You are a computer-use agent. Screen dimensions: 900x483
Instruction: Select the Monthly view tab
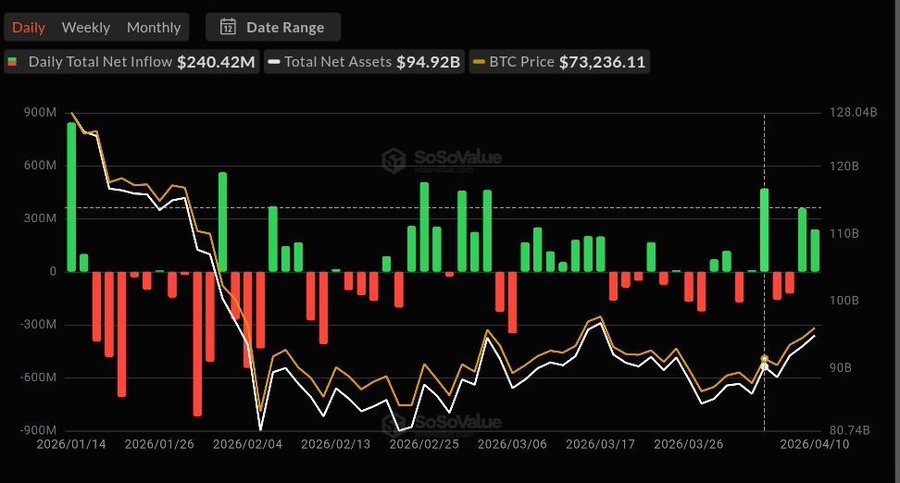point(154,28)
